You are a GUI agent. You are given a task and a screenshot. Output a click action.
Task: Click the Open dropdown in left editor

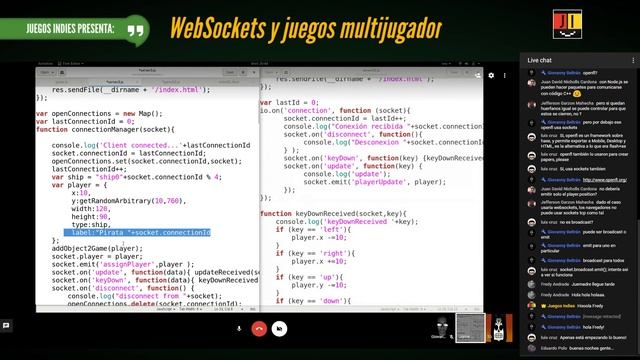pos(47,72)
